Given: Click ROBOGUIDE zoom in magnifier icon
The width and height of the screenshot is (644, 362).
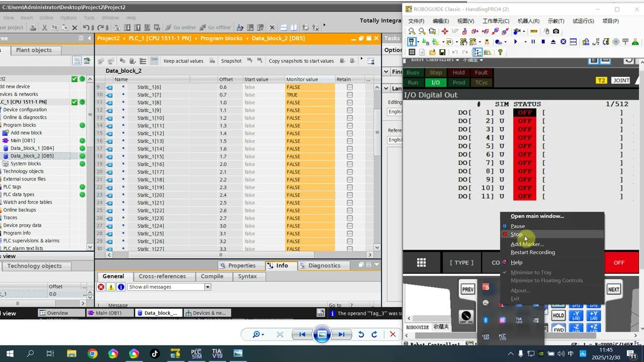Looking at the screenshot, I should pyautogui.click(x=412, y=31).
